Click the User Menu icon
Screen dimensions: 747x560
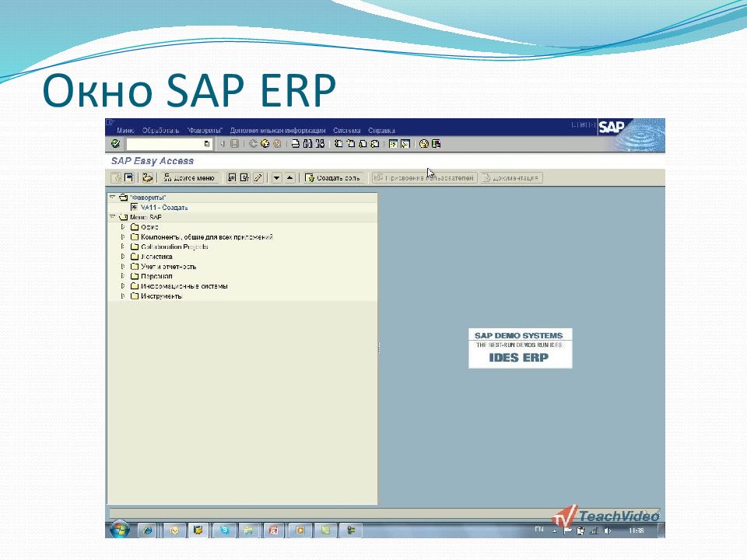(116, 177)
